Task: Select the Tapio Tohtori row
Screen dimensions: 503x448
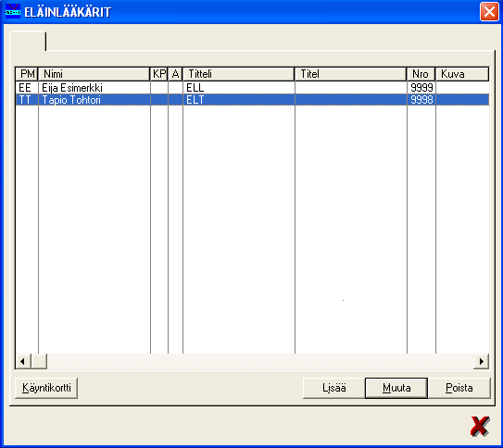Action: [252, 100]
